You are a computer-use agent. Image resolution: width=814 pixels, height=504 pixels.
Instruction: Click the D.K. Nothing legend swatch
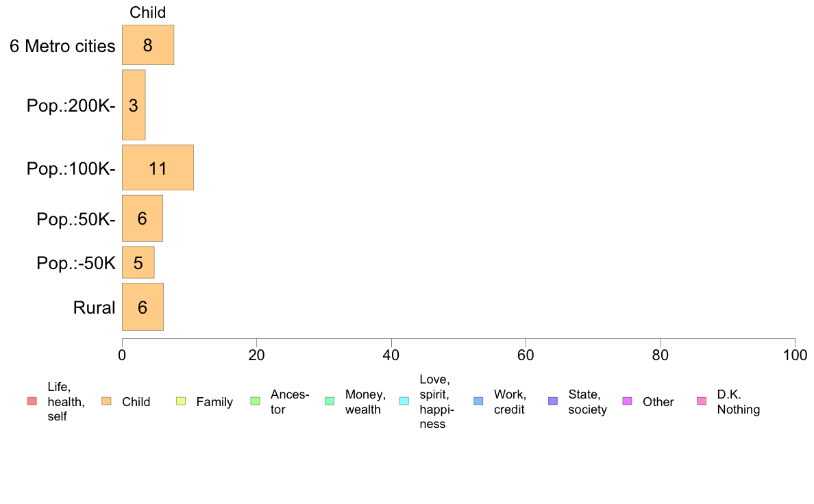tap(701, 401)
